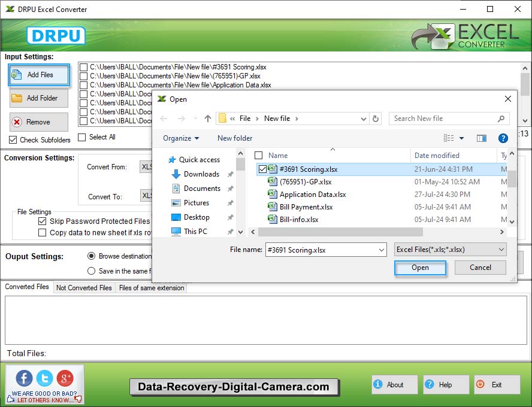Screen dimensions: 532x407
Task: Open the view options dropdown arrow
Action: tap(461, 138)
